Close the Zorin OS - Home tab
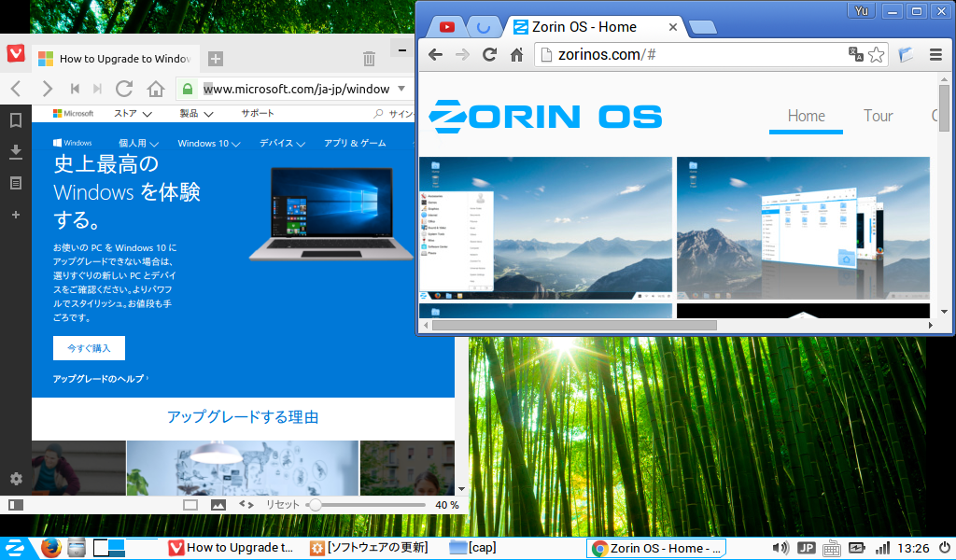 pyautogui.click(x=672, y=27)
